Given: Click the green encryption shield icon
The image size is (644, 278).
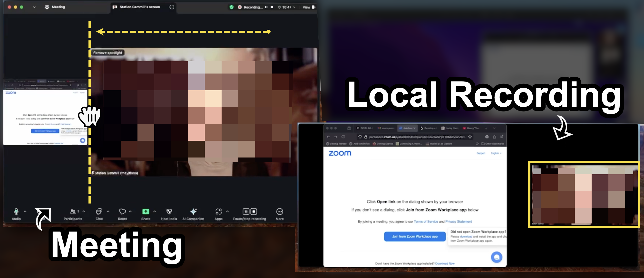Looking at the screenshot, I should [232, 7].
